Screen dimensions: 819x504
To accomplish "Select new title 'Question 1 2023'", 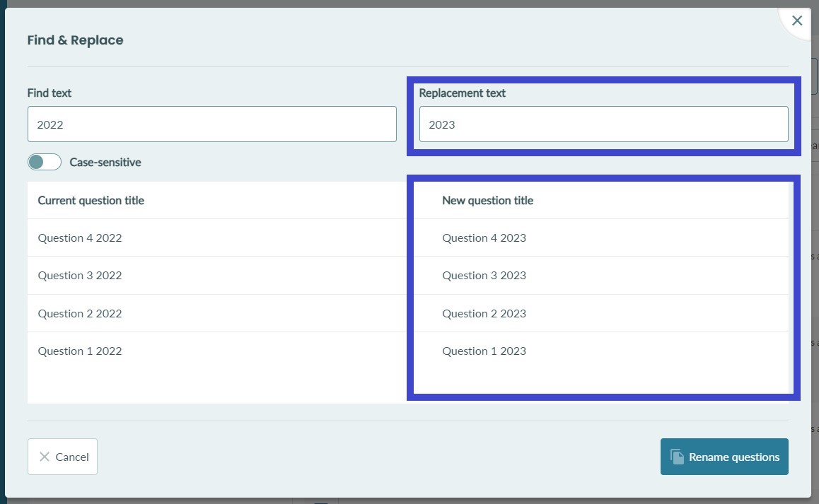I will tap(484, 351).
